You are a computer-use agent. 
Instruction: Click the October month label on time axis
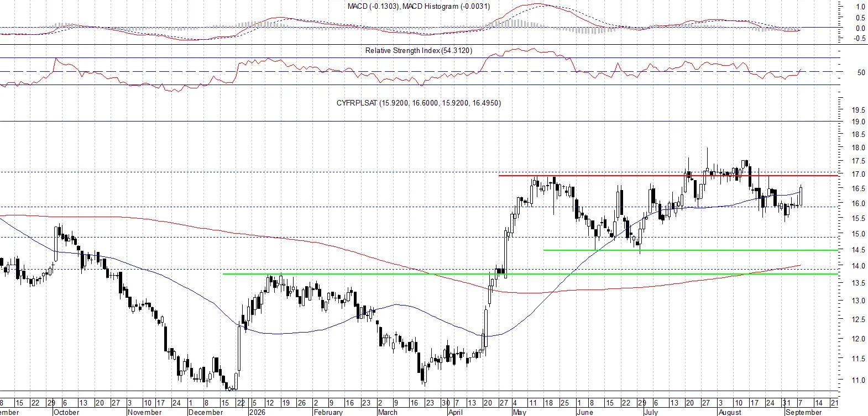(x=67, y=412)
